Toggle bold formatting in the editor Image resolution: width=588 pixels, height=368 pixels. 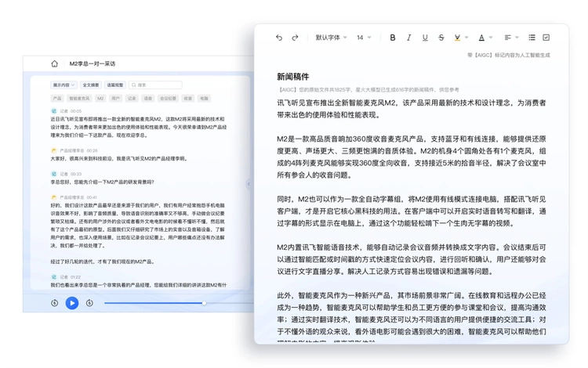pos(393,38)
